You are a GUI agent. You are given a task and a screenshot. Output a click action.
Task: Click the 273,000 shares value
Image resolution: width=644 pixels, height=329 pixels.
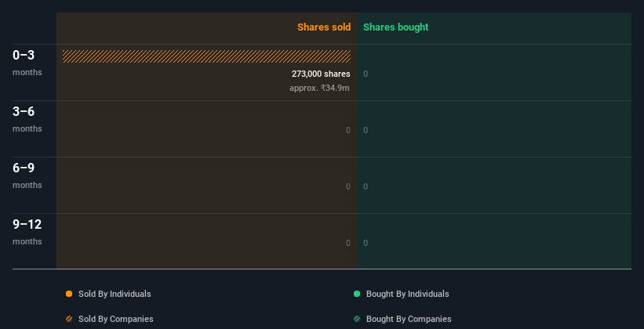click(x=321, y=74)
